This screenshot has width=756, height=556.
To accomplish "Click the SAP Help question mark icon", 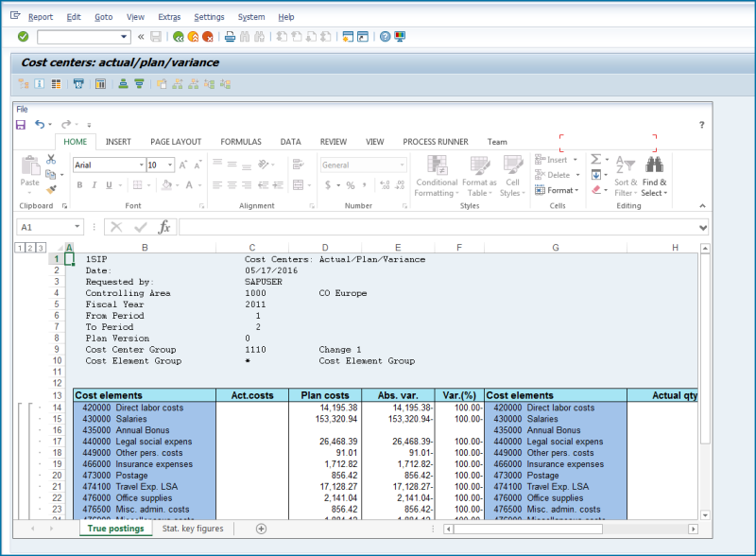I will click(385, 37).
